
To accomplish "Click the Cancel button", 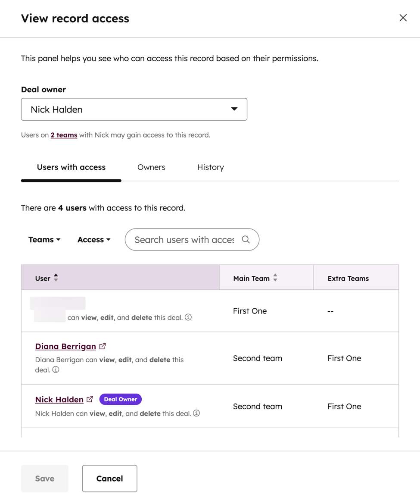I will pos(109,478).
